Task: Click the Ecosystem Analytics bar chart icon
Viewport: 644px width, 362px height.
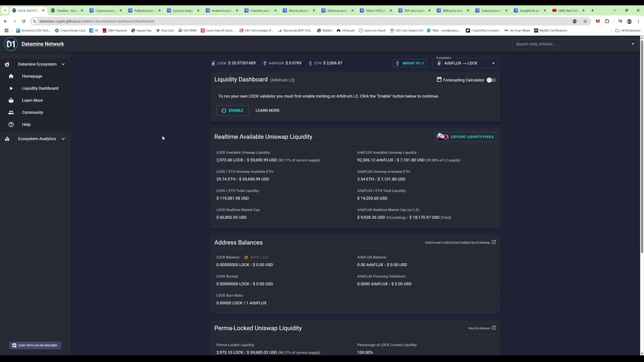Action: (7, 139)
